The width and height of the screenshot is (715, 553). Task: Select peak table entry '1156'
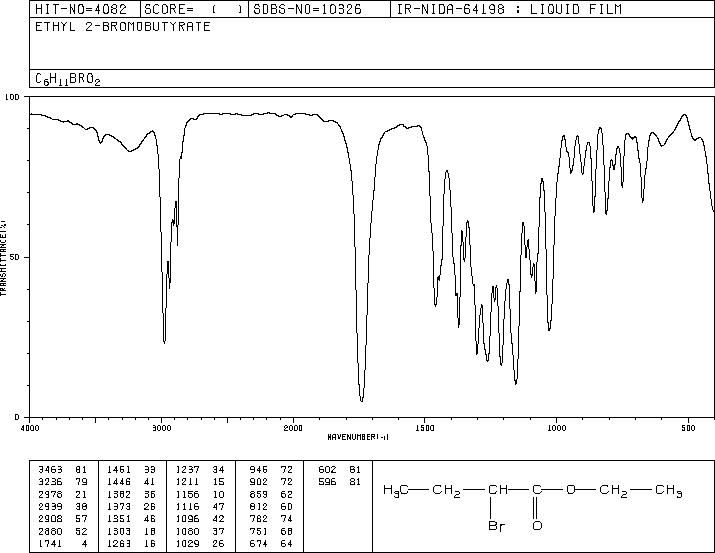tap(187, 494)
